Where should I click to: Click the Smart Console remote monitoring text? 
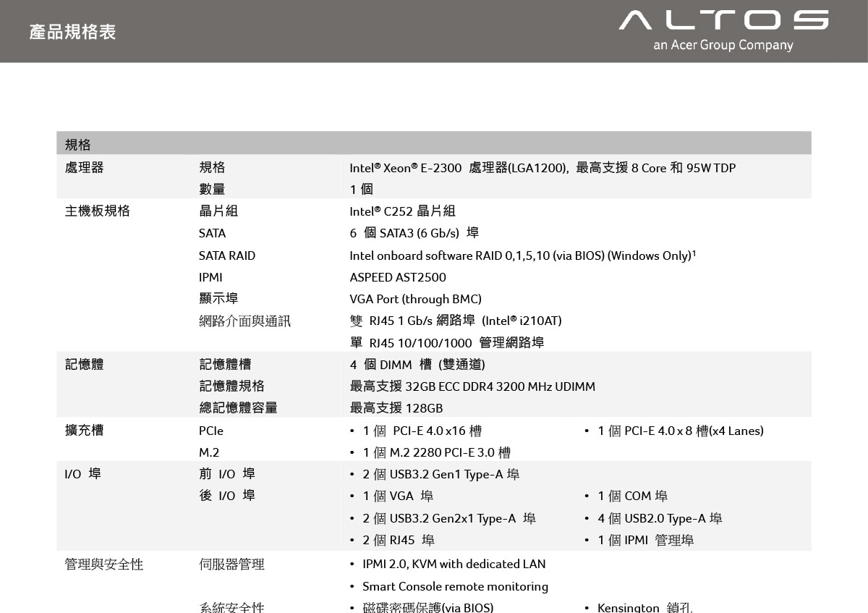(x=455, y=586)
